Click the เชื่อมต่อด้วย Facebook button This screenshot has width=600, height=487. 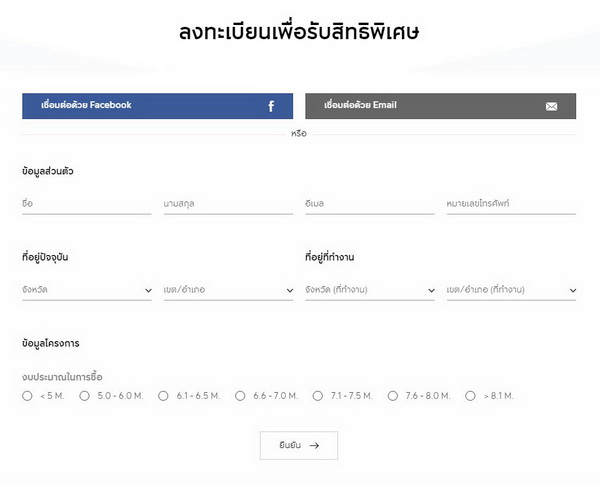coord(157,106)
